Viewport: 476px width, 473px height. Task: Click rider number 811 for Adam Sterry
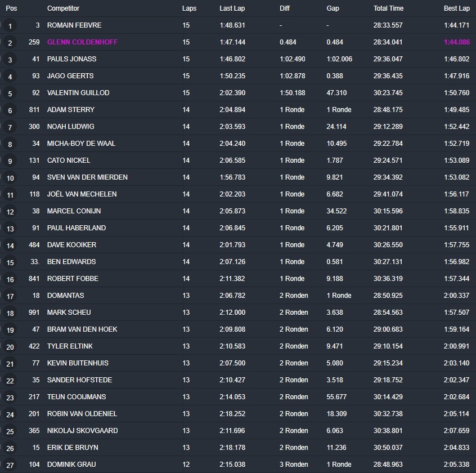[x=34, y=110]
